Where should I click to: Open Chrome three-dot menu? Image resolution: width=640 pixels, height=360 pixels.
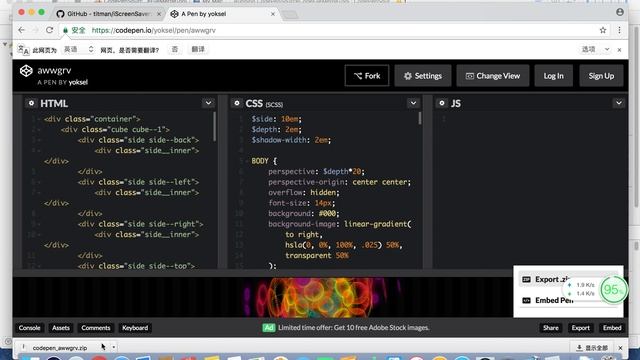619,30
